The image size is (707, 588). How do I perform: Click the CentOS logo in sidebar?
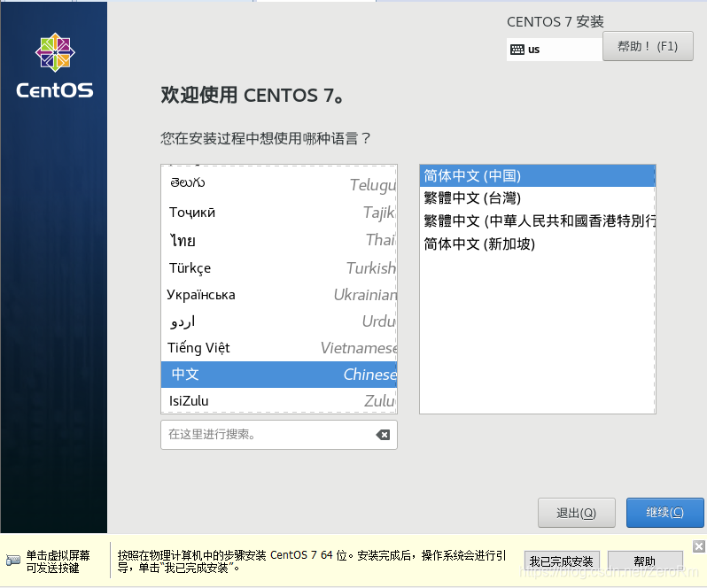coord(55,66)
